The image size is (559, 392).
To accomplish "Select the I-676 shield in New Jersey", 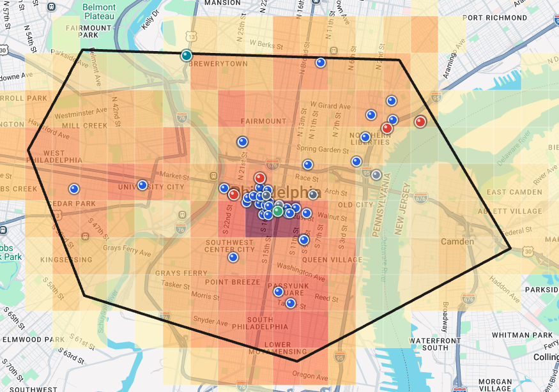I will [x=420, y=198].
